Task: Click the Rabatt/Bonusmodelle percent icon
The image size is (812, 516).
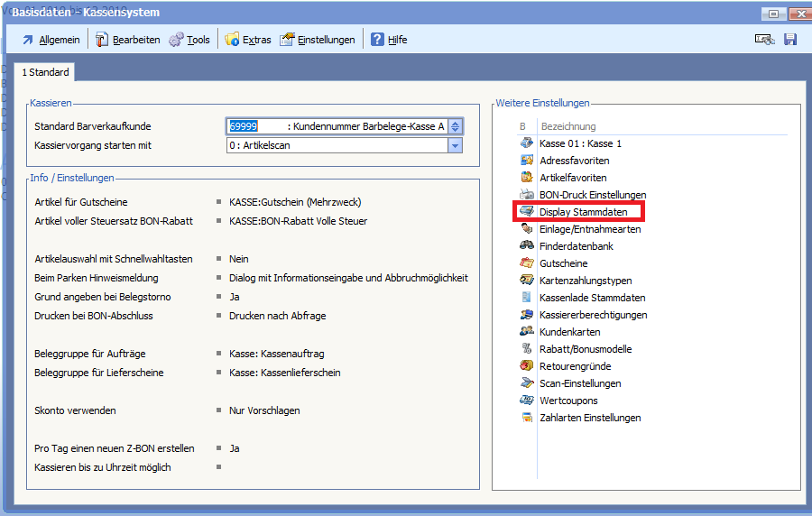Action: click(526, 349)
